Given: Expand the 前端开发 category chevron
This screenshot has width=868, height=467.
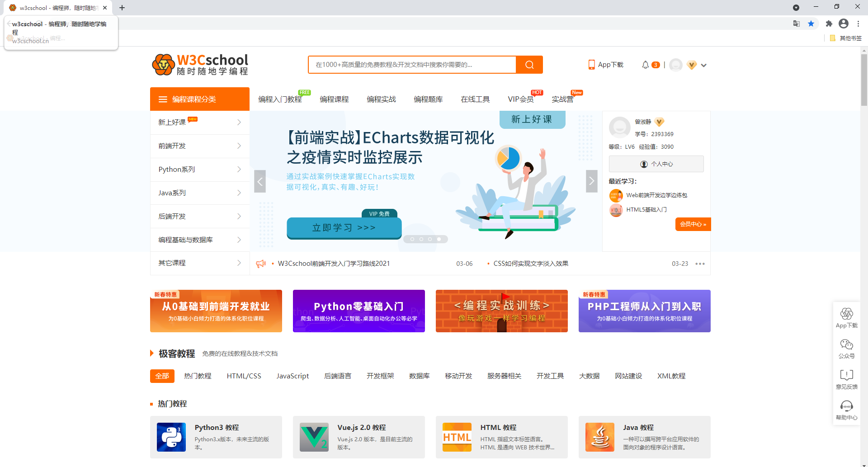Looking at the screenshot, I should click(239, 146).
